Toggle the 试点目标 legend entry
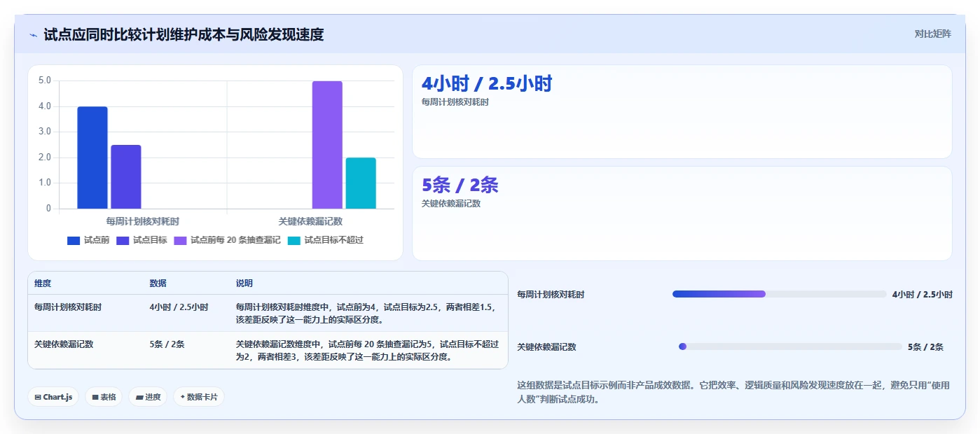The height and width of the screenshot is (434, 980). click(x=142, y=240)
